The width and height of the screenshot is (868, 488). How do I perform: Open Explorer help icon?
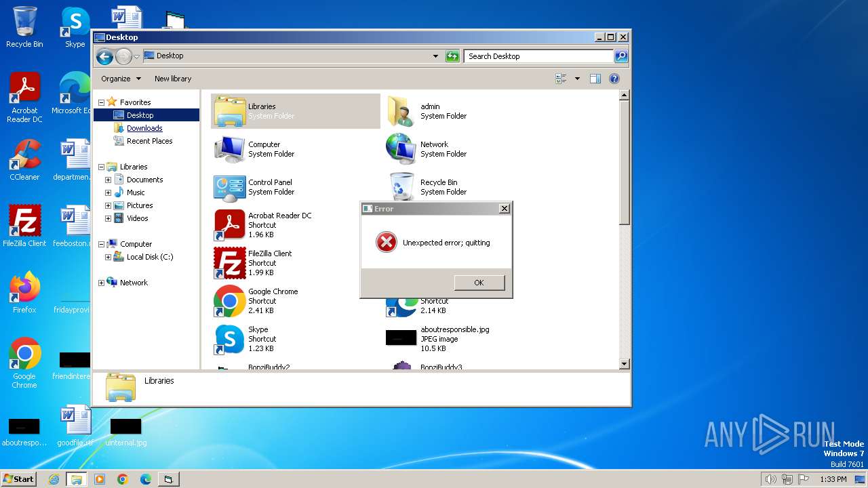point(614,79)
